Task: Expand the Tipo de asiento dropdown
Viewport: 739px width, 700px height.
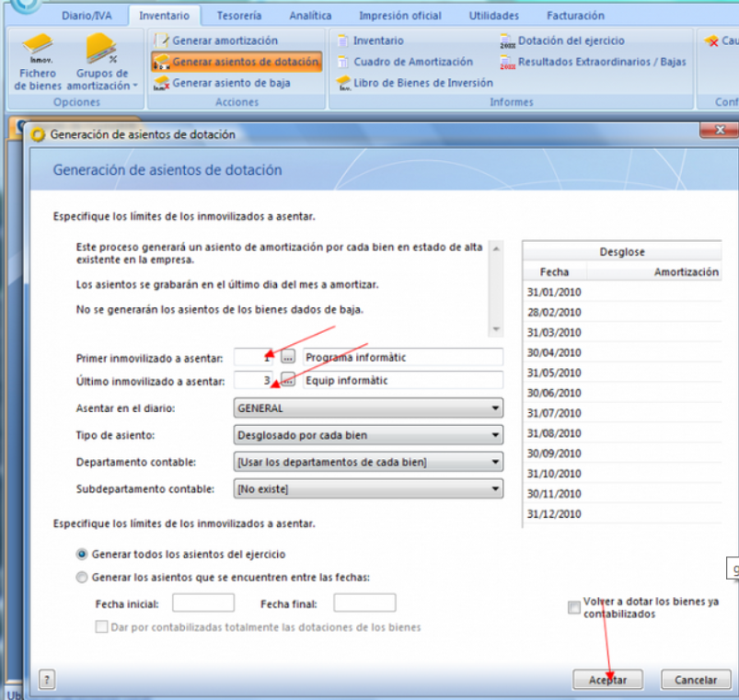Action: pyautogui.click(x=496, y=435)
